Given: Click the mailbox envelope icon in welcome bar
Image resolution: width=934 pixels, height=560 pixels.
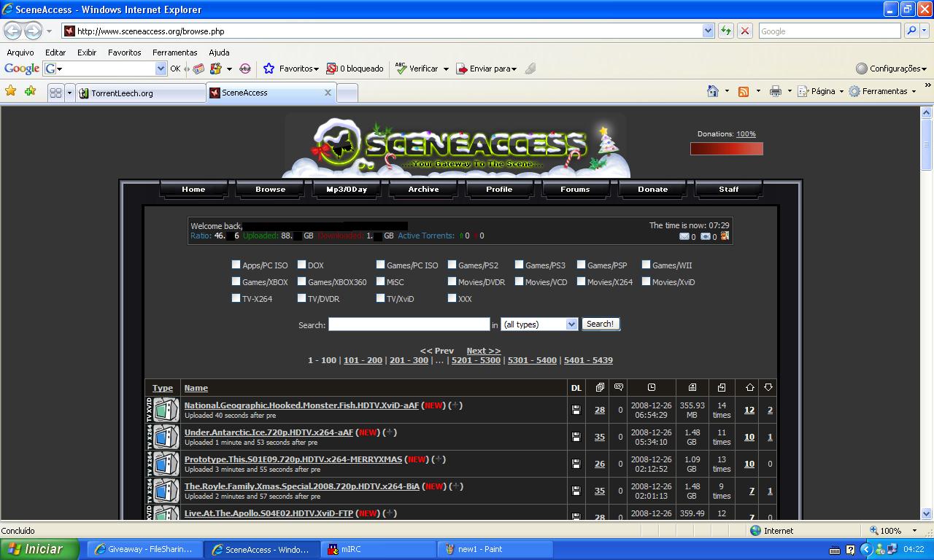Looking at the screenshot, I should coord(684,236).
